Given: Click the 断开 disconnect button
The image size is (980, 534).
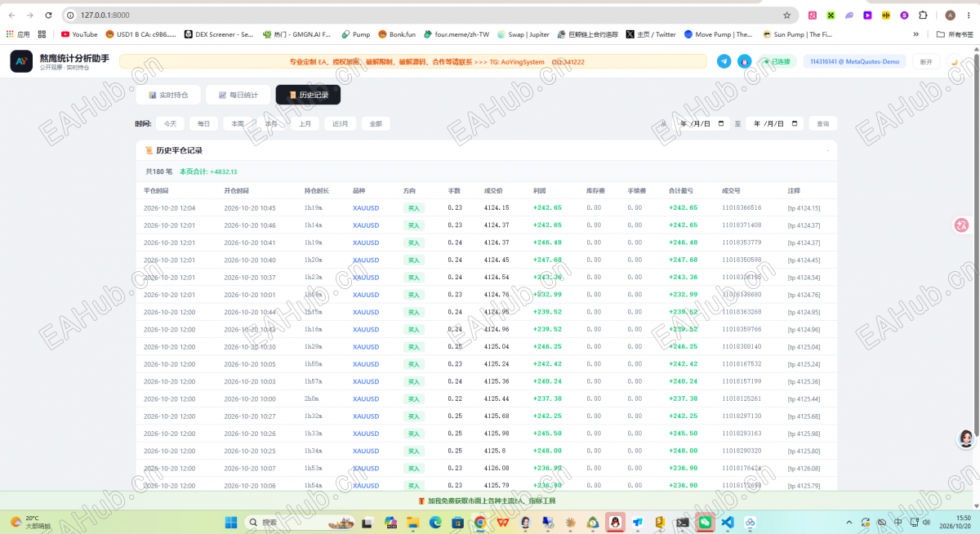Looking at the screenshot, I should click(x=925, y=61).
